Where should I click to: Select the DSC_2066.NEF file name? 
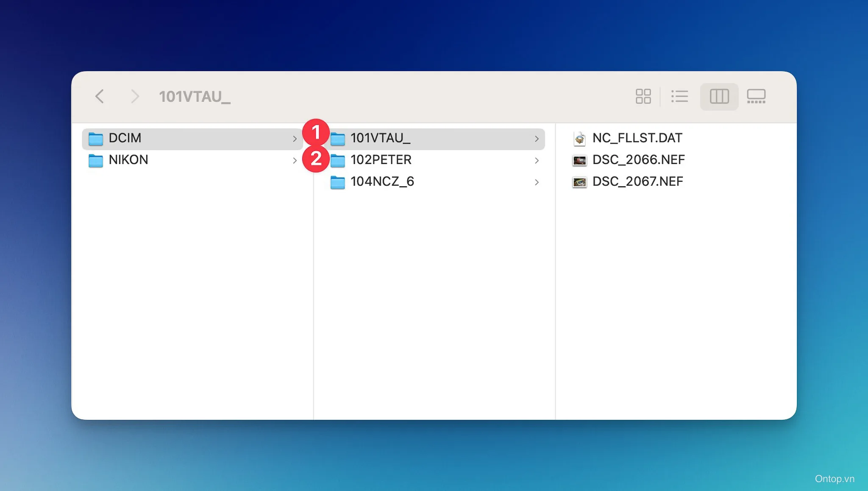click(639, 159)
